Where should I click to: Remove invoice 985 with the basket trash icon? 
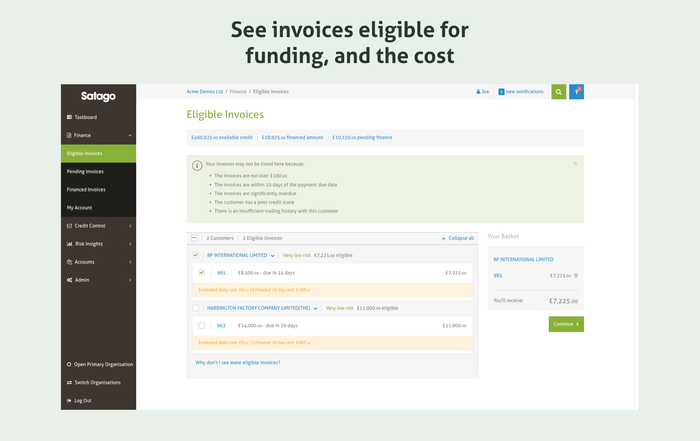576,275
